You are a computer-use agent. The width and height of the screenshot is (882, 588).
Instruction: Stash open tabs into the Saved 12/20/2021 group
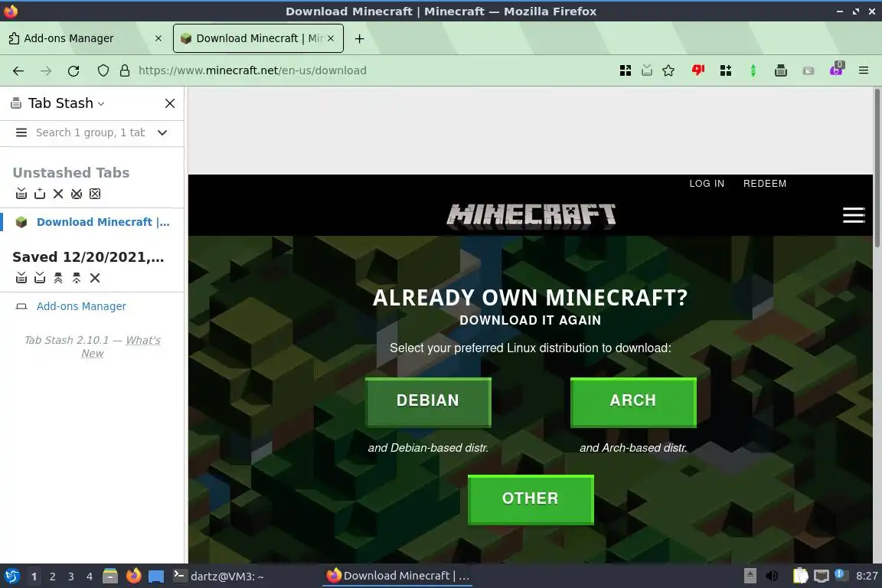coord(21,278)
